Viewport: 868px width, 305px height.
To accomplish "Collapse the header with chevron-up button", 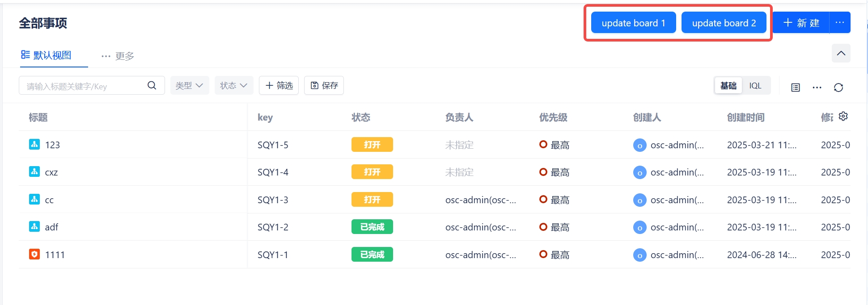I will [x=841, y=54].
